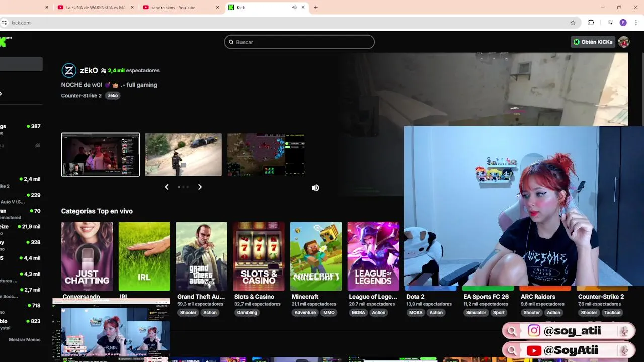Viewport: 644px width, 362px height.
Task: Click the Obtén KICKs button
Action: [x=593, y=42]
